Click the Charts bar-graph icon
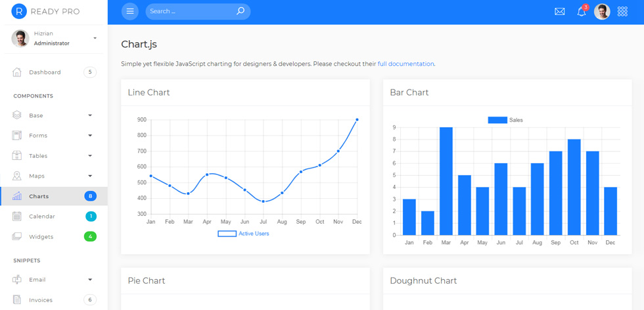The width and height of the screenshot is (644, 310). 17,196
